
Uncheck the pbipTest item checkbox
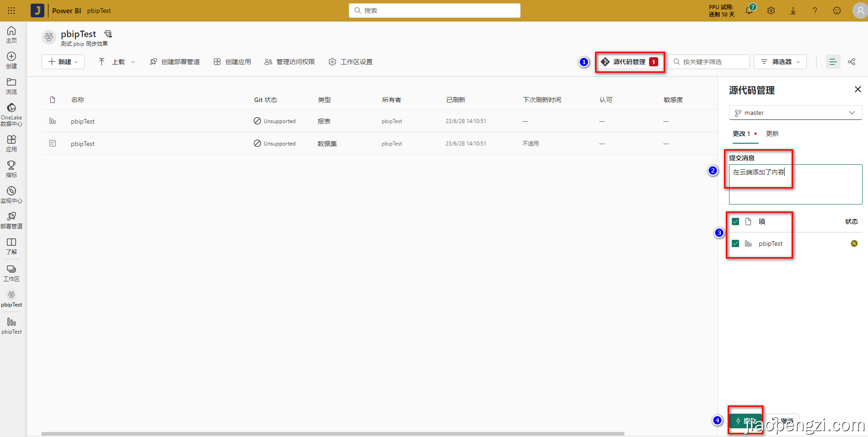[735, 243]
